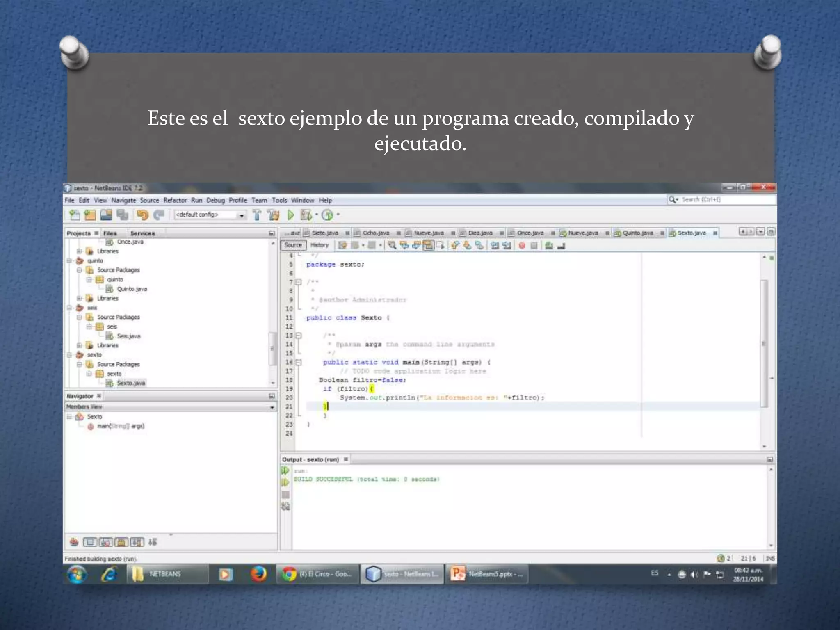Toggle Rectangular Selection in editor toolbar
Image resolution: width=840 pixels, height=630 pixels.
point(441,245)
